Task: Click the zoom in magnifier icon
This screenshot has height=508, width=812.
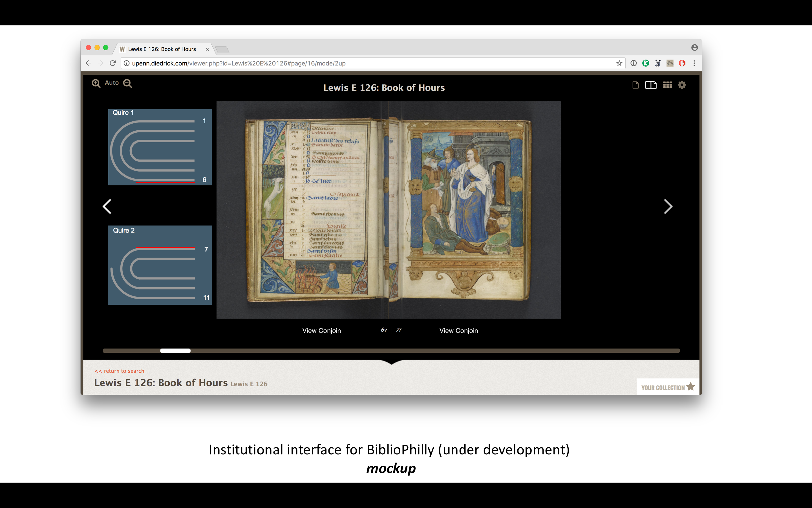Action: (x=96, y=83)
